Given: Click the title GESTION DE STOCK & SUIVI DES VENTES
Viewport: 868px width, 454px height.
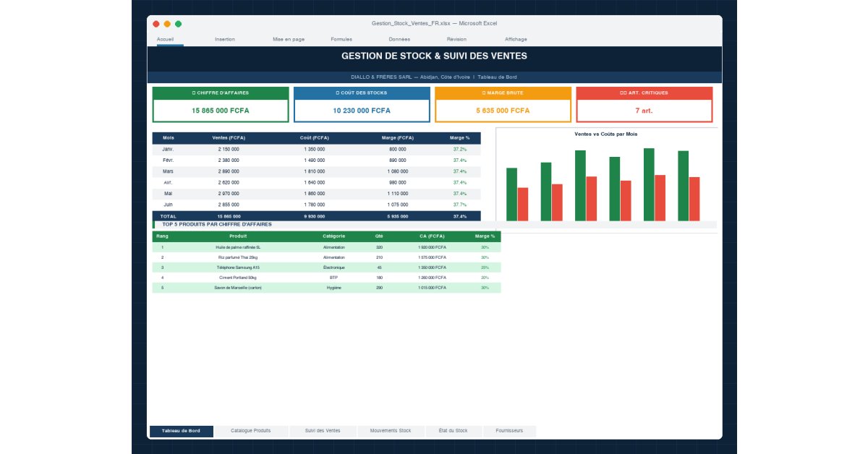Looking at the screenshot, I should coord(434,56).
